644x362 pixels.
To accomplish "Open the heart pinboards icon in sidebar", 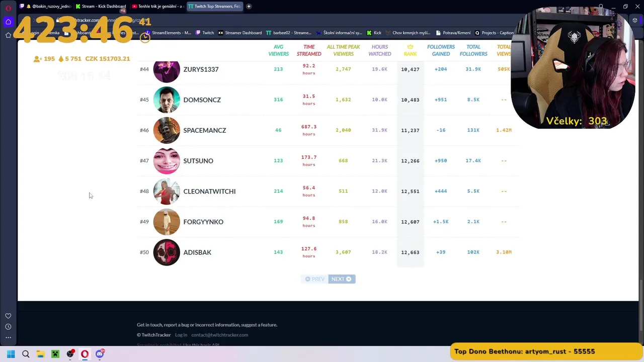I will coord(8,316).
